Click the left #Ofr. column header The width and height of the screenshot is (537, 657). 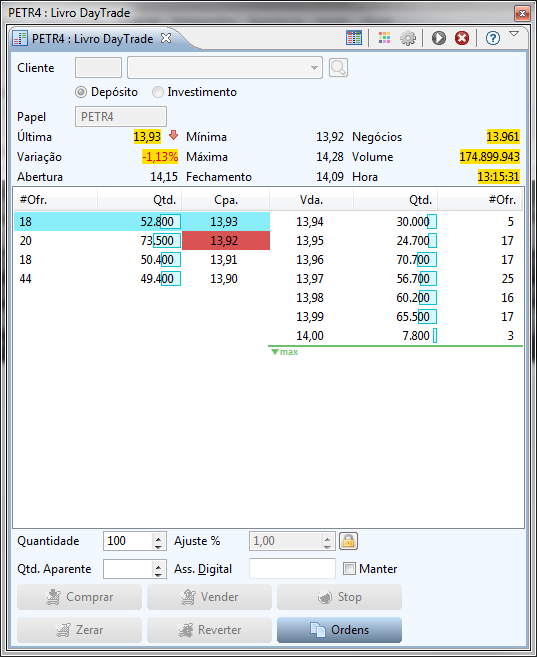click(56, 200)
